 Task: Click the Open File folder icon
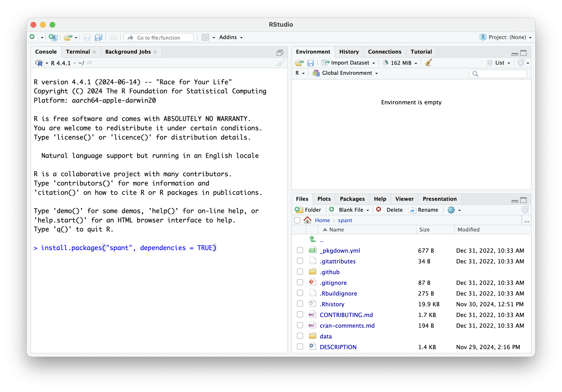click(68, 37)
